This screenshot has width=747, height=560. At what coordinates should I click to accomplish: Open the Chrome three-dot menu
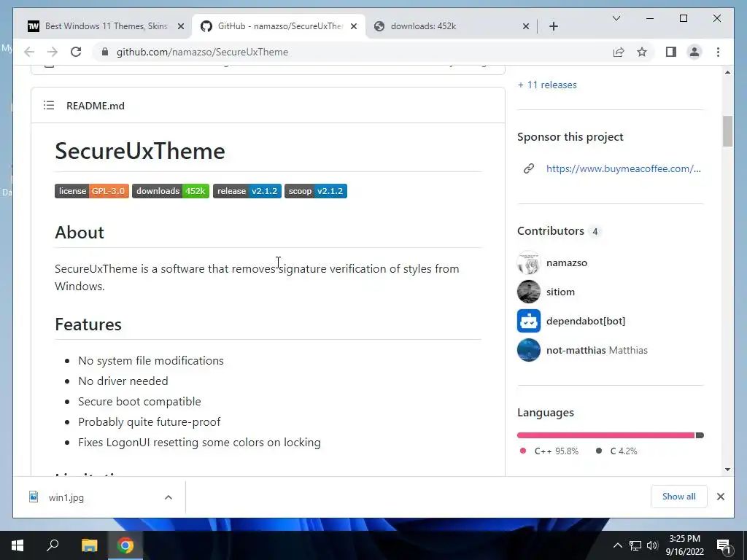pyautogui.click(x=718, y=52)
